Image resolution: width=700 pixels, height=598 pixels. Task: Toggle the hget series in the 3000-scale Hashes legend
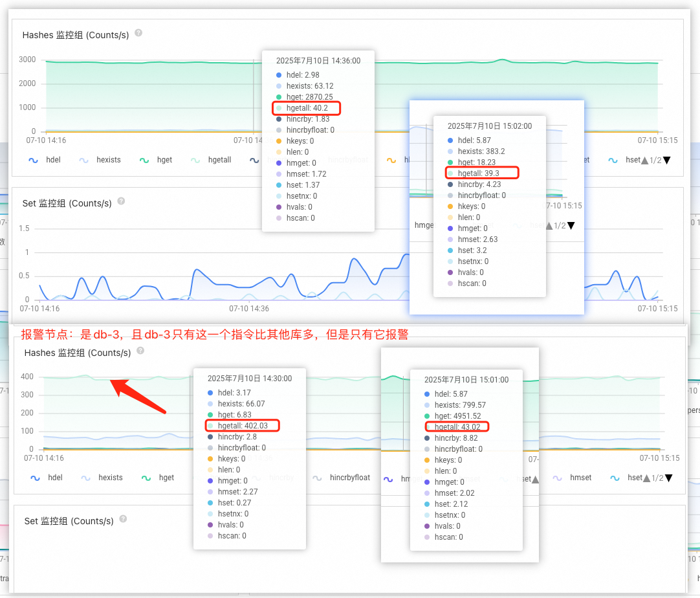point(156,160)
